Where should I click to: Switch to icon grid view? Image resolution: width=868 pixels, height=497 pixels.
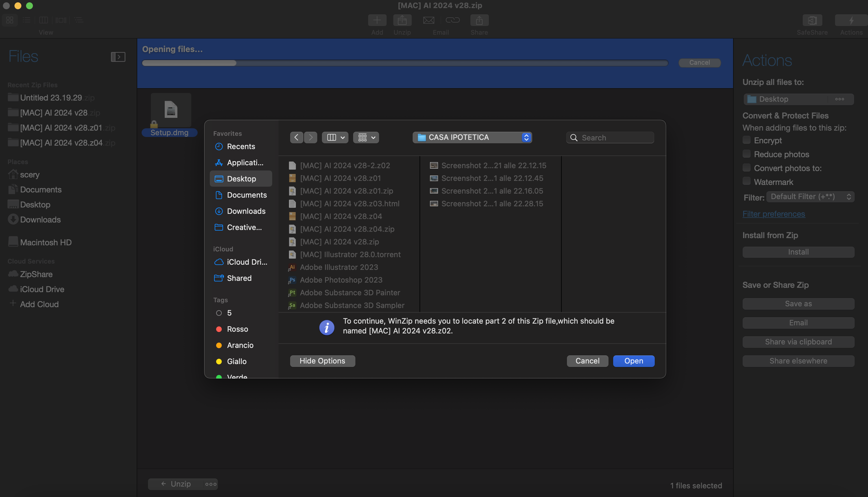tap(10, 20)
